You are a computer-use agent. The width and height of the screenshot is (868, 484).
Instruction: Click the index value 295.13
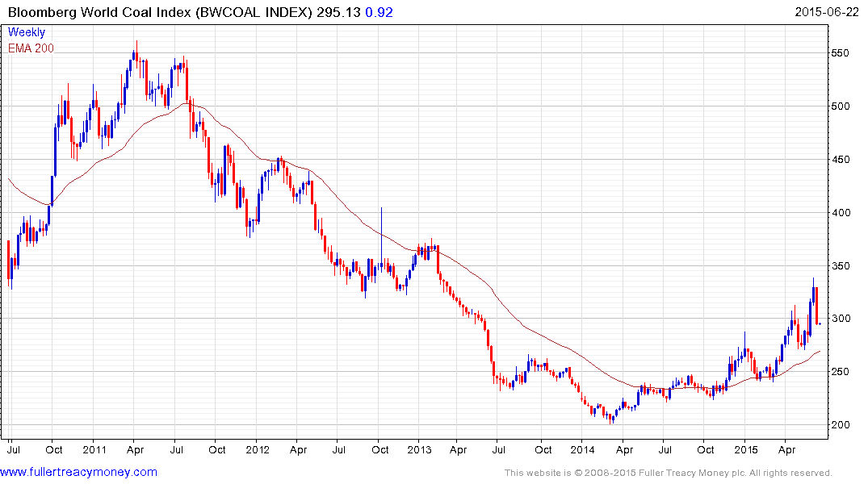click(x=338, y=12)
